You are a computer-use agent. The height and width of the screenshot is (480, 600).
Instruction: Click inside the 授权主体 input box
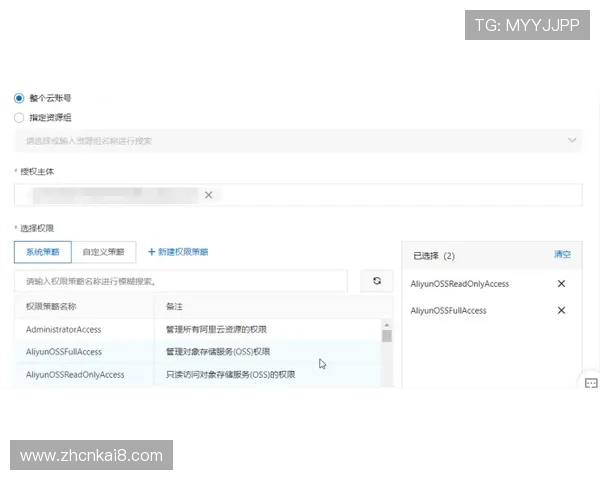(x=298, y=195)
